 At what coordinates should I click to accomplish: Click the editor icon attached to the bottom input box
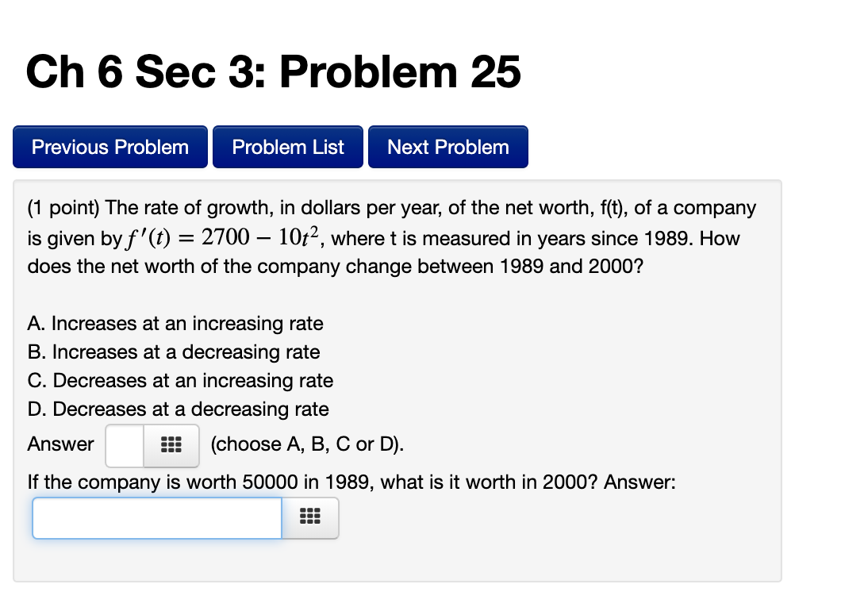pyautogui.click(x=309, y=517)
